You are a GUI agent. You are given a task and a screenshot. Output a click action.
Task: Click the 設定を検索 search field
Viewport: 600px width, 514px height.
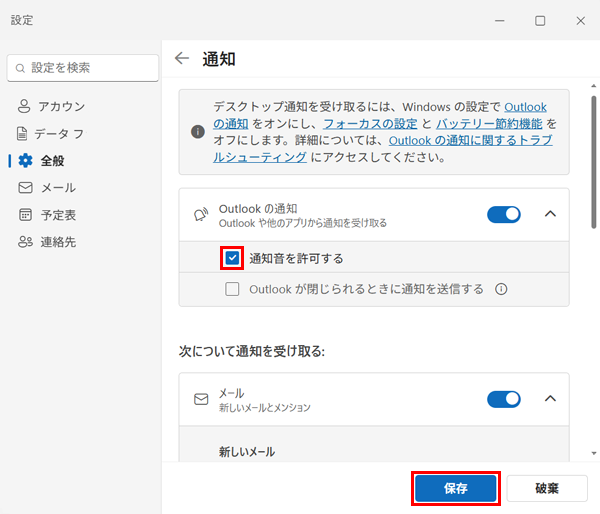coord(83,68)
